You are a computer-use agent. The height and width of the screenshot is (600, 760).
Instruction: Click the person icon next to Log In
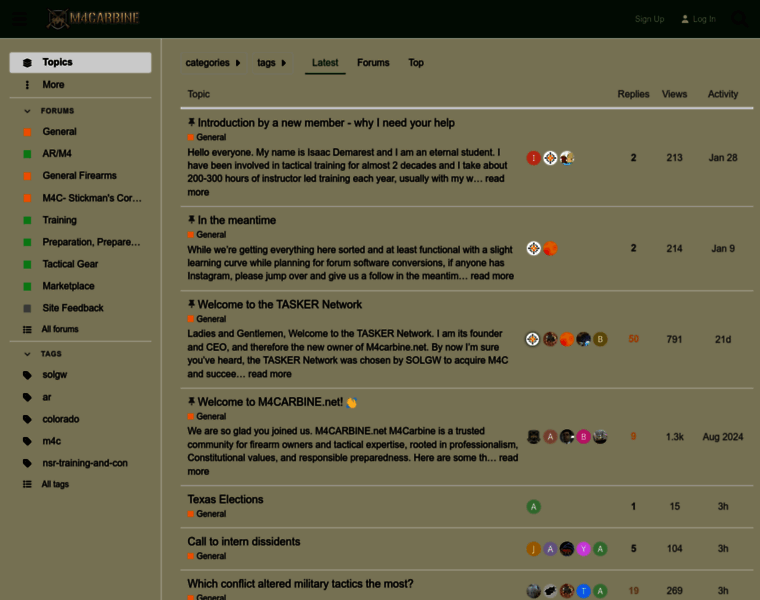pos(685,19)
